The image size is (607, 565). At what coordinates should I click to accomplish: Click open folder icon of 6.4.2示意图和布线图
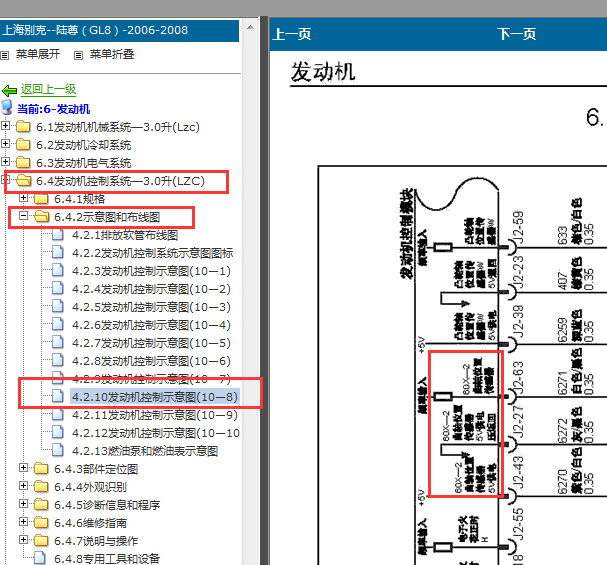pyautogui.click(x=42, y=217)
